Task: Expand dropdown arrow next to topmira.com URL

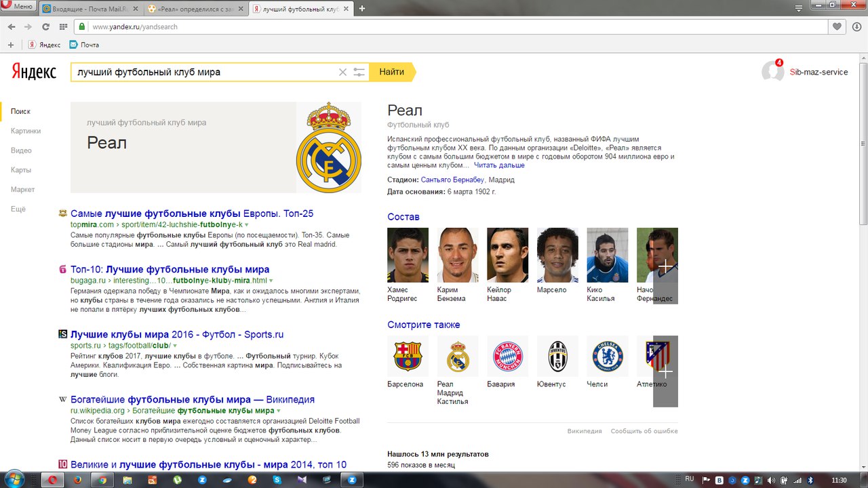Action: pyautogui.click(x=247, y=224)
